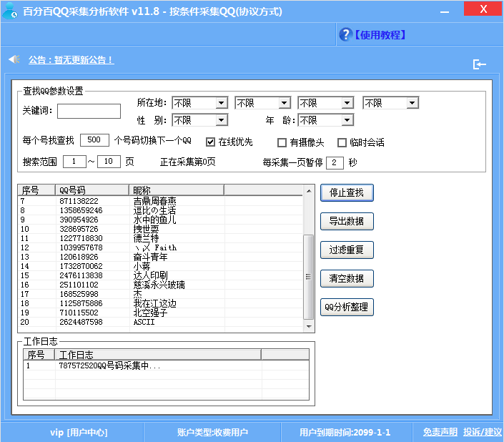Click the QQ list scroll-down arrow
The height and width of the screenshot is (442, 504).
[308, 325]
